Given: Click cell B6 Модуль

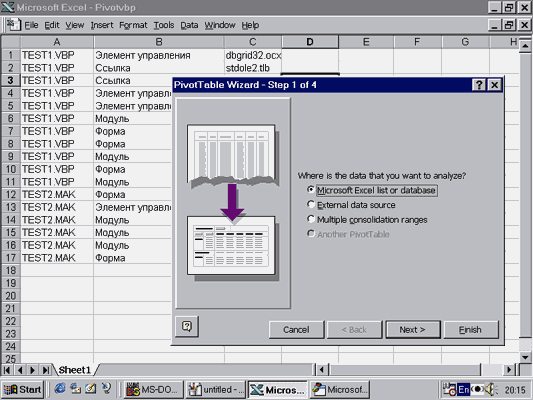Looking at the screenshot, I should coord(132,119).
